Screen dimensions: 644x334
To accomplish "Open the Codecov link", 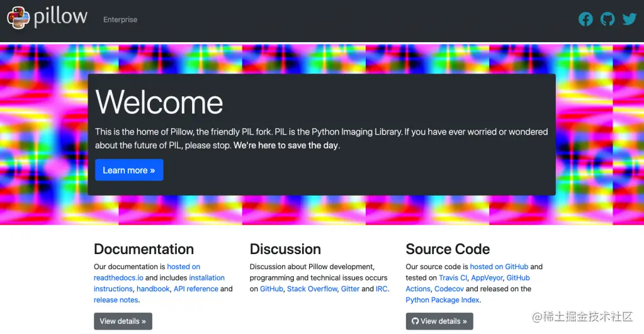I will pos(449,289).
